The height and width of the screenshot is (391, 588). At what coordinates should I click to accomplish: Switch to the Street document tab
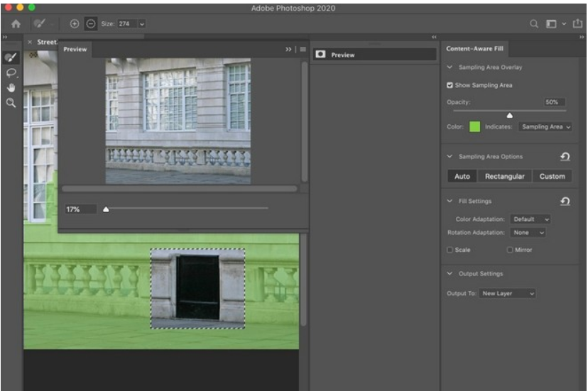[46, 42]
